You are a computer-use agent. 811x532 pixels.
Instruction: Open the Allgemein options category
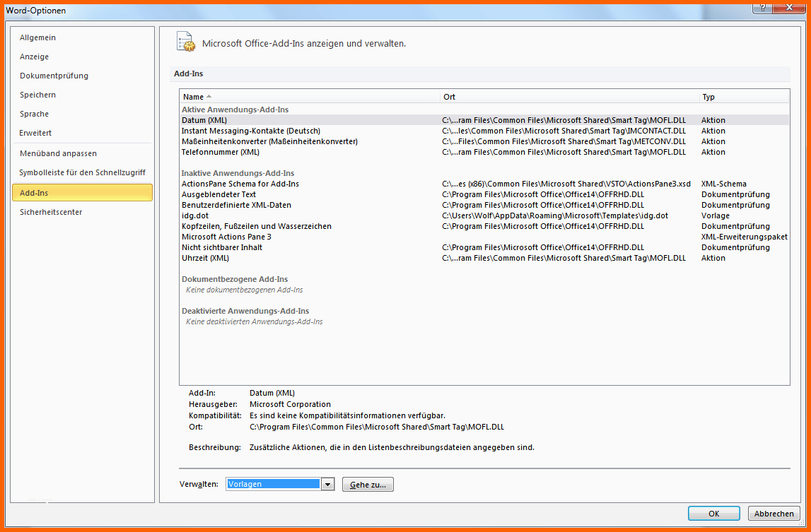38,37
